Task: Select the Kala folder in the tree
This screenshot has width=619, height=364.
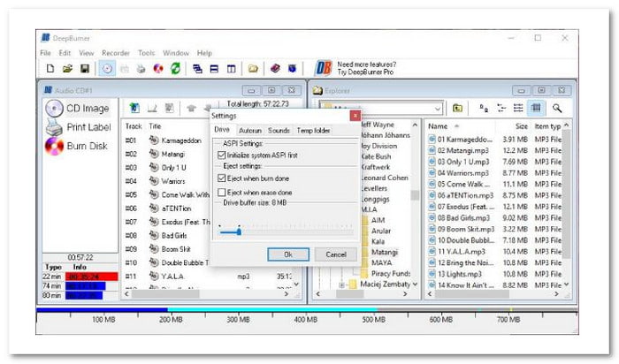Action: click(x=378, y=241)
